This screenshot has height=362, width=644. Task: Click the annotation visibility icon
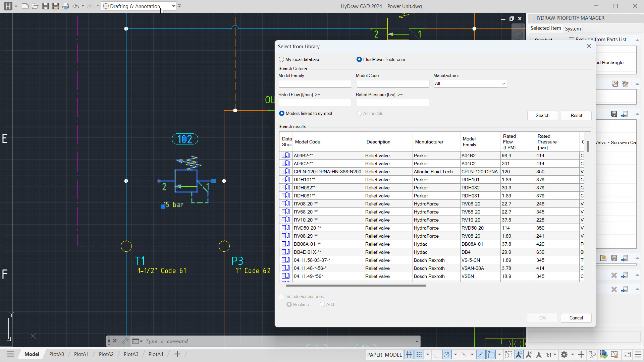(x=519, y=355)
